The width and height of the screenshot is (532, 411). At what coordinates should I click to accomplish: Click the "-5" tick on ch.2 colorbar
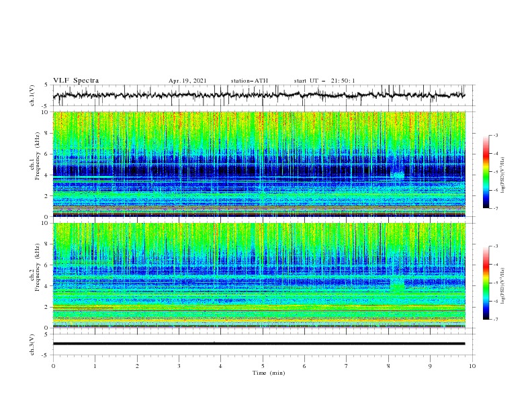coord(495,283)
